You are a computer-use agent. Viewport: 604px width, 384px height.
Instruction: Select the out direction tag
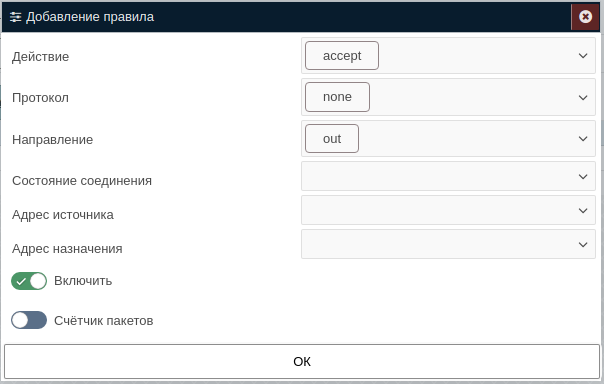click(332, 139)
